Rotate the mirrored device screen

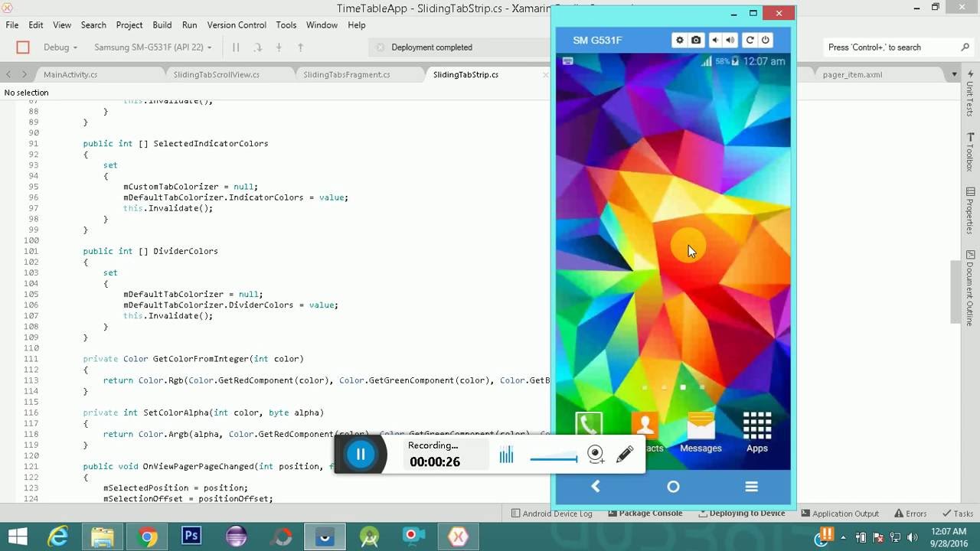tap(750, 40)
